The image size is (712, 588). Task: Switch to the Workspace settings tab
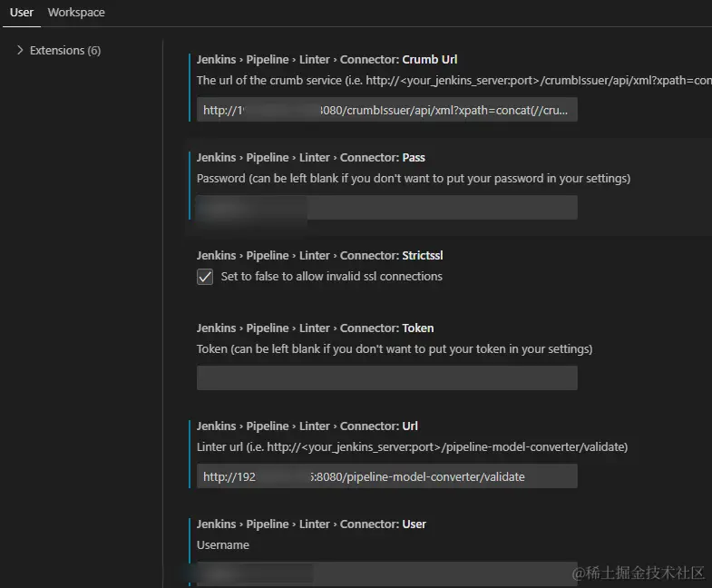click(76, 13)
